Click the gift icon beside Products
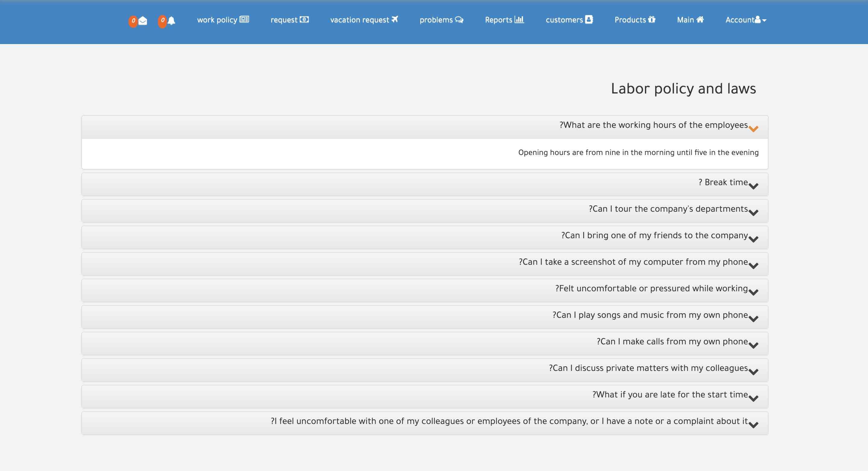 pos(652,20)
